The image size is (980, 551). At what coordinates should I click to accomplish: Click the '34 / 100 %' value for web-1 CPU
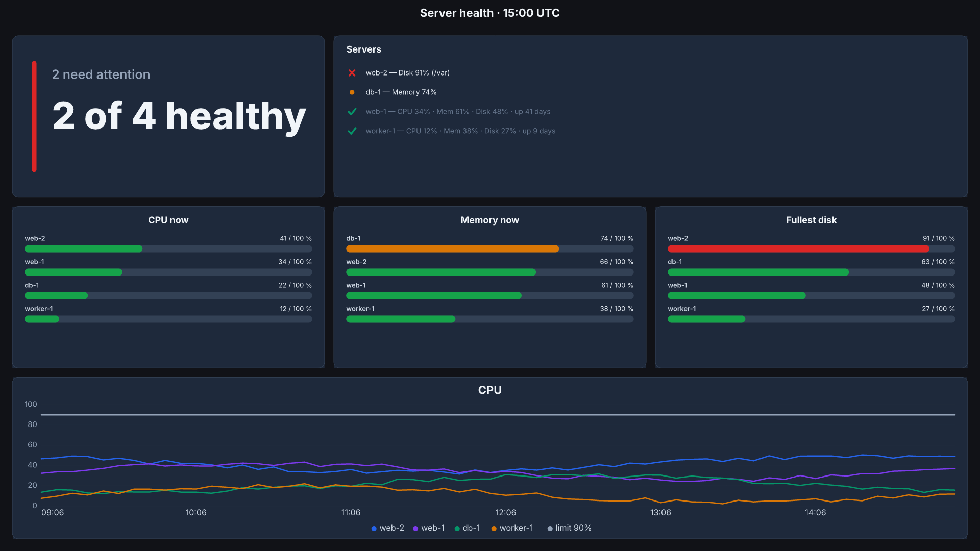pos(295,262)
